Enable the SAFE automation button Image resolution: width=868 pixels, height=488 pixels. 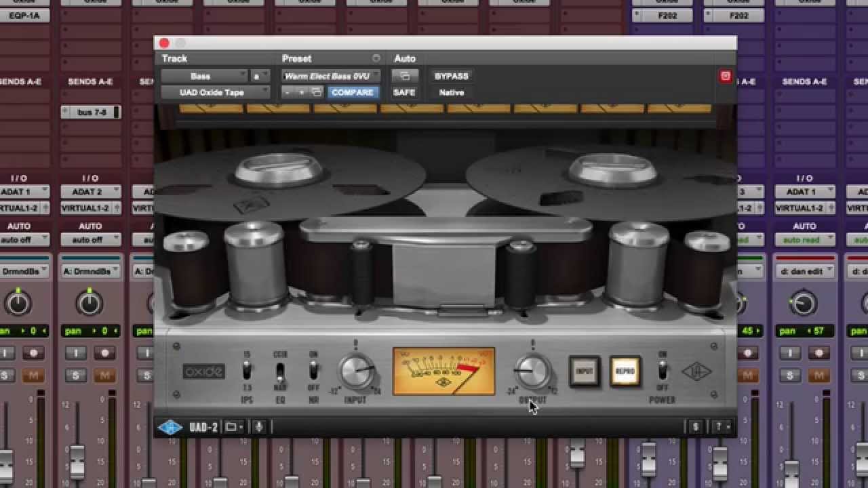pos(404,92)
